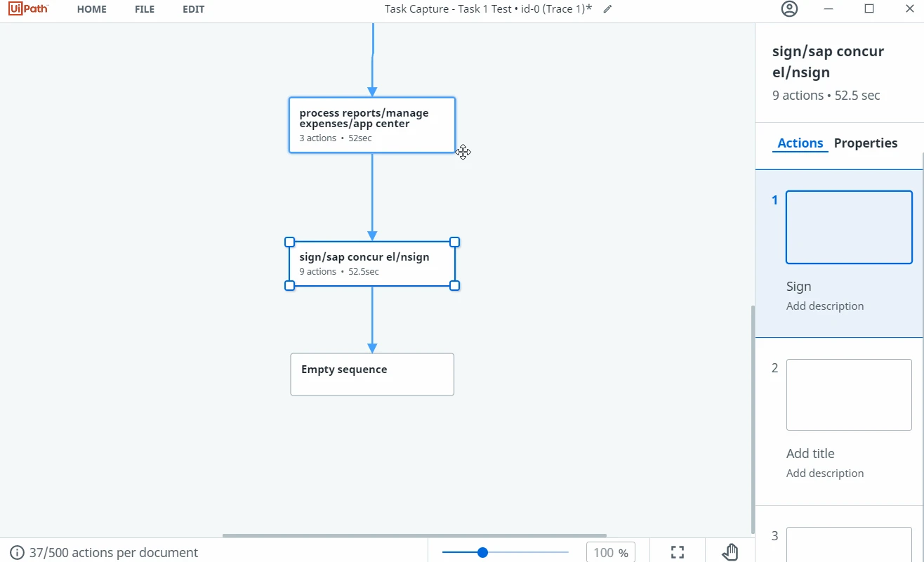Click '9 actions • 52.5 sec' summary text
Image resolution: width=924 pixels, height=562 pixels.
pos(826,96)
